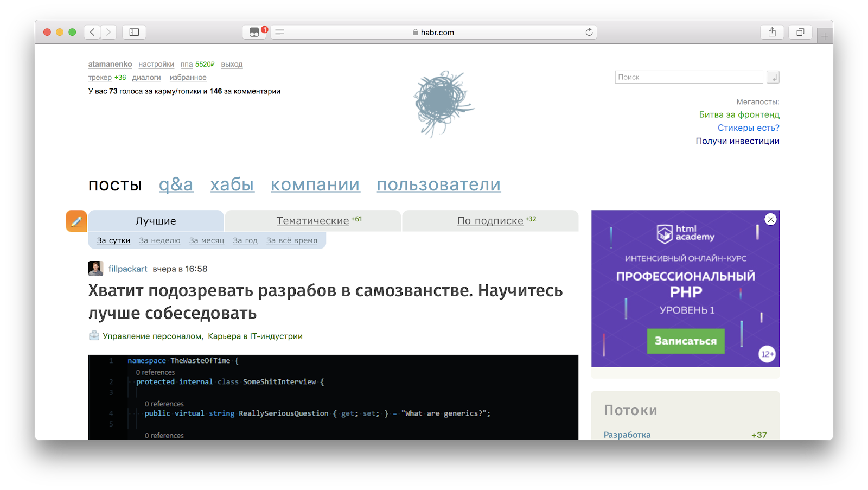Reload the habr.com page

click(x=589, y=32)
